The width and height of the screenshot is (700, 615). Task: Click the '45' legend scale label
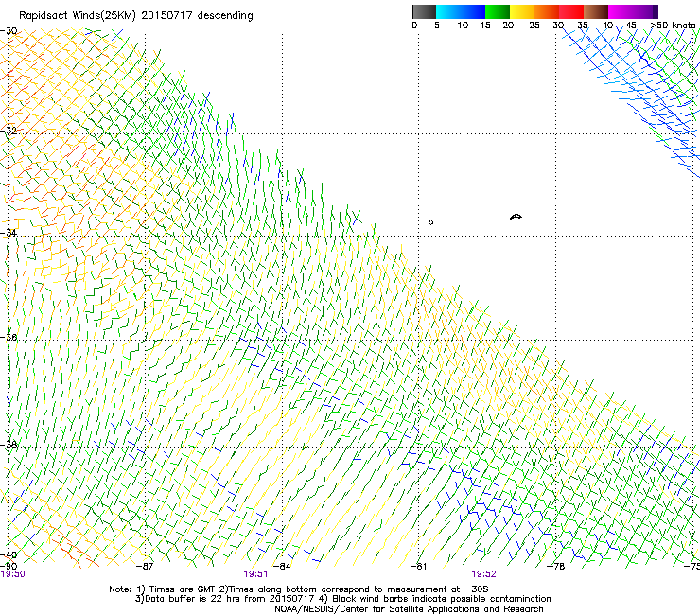631,26
